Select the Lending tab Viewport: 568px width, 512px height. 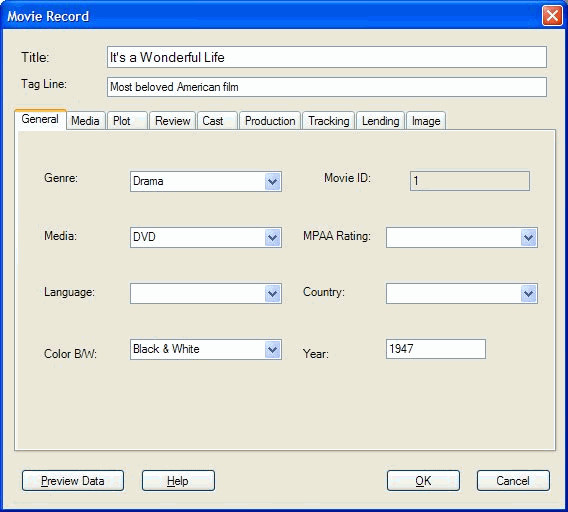click(x=380, y=121)
